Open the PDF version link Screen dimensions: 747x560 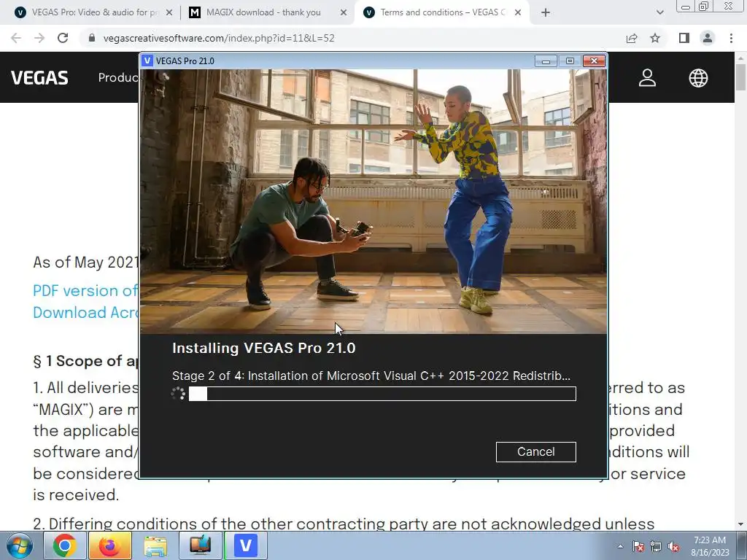(85, 290)
